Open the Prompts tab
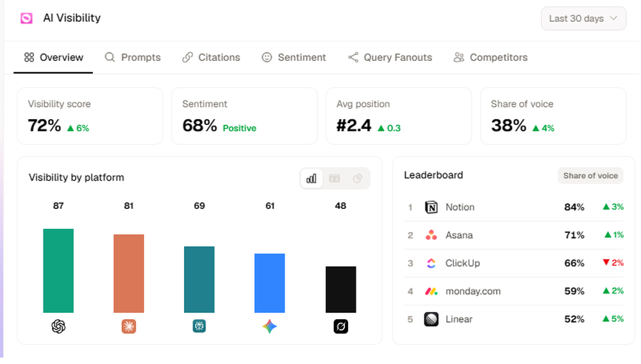 tap(133, 58)
